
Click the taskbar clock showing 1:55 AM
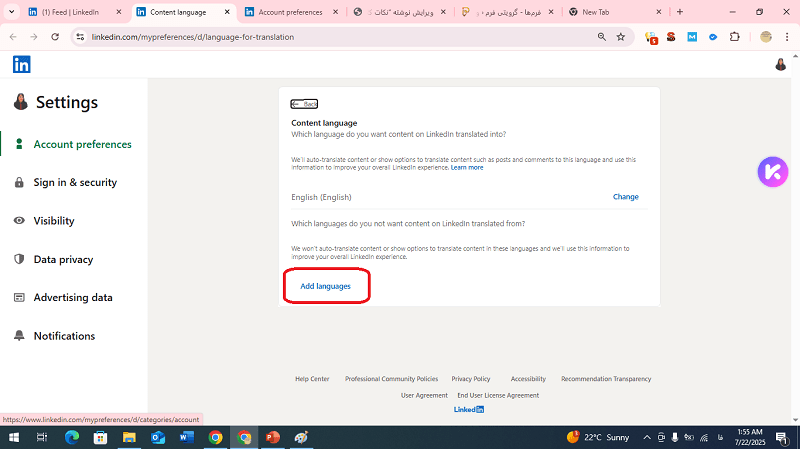(x=750, y=437)
